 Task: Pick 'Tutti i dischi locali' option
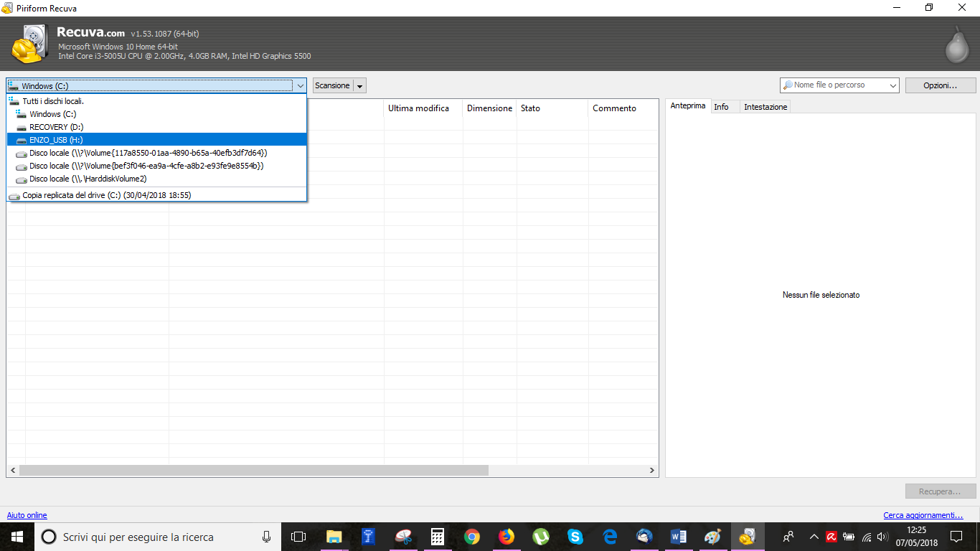(53, 101)
